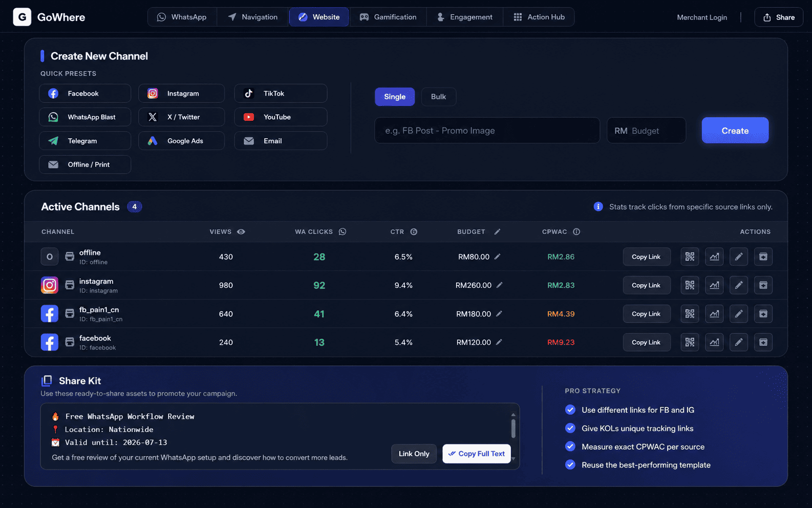Edit the facebook channel with pencil icon

click(x=739, y=342)
